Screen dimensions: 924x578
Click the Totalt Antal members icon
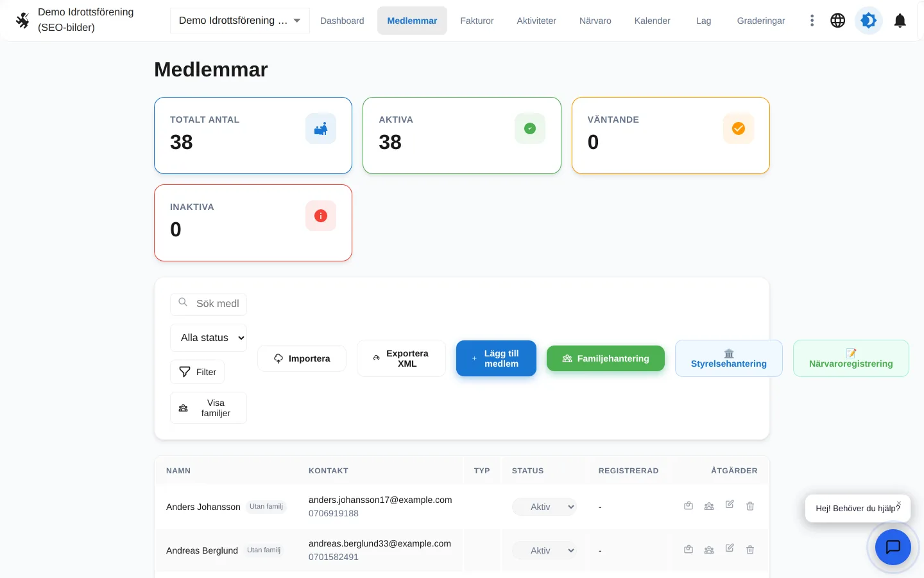(x=321, y=128)
